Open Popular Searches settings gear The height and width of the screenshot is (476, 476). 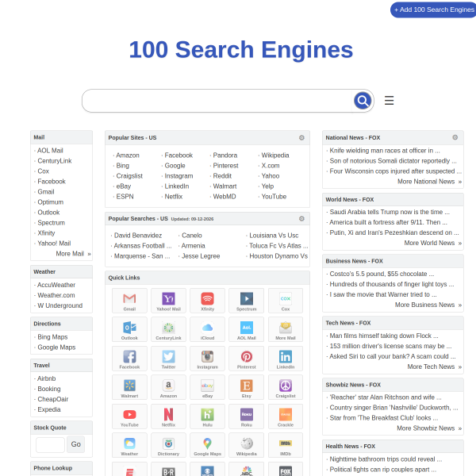point(301,219)
